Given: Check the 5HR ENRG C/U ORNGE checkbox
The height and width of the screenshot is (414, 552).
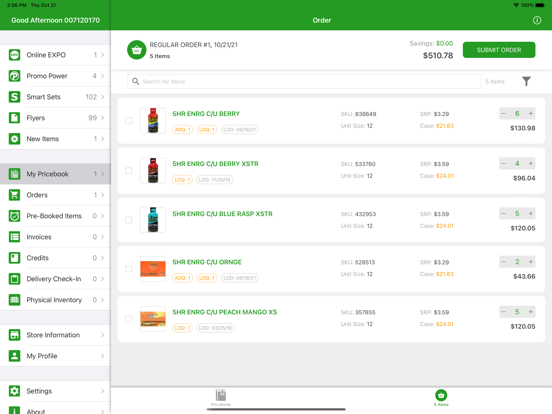Looking at the screenshot, I should [x=129, y=269].
